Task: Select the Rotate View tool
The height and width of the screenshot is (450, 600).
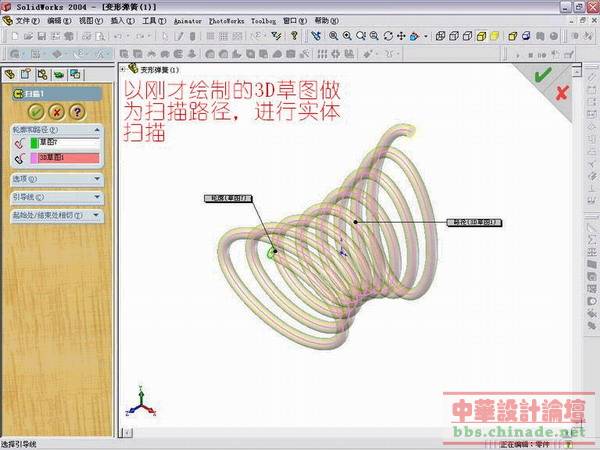Action: (388, 36)
